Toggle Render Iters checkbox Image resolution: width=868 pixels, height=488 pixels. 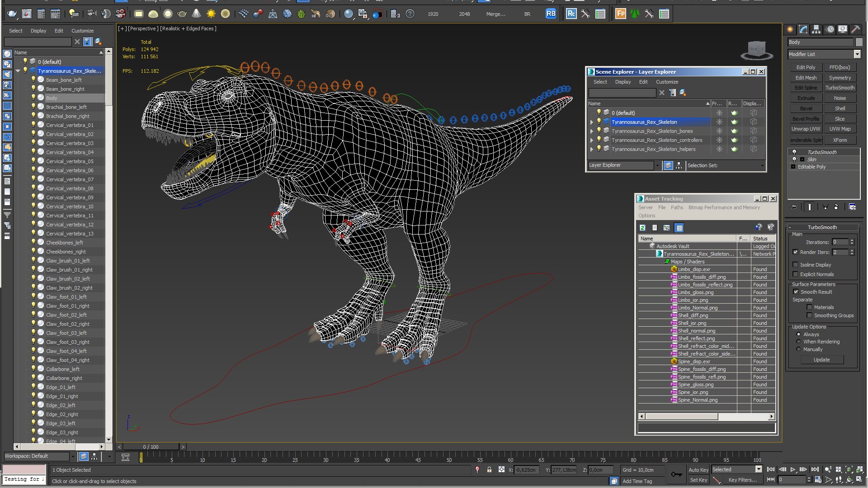point(795,252)
